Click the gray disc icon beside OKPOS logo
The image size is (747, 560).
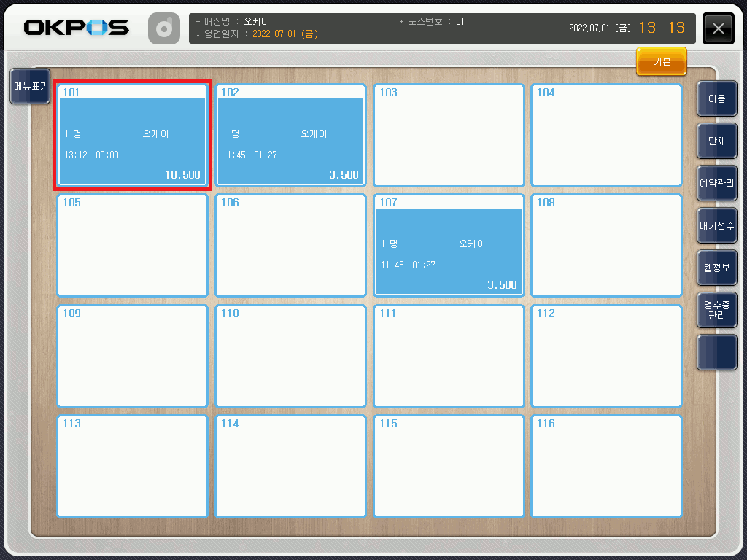[164, 28]
